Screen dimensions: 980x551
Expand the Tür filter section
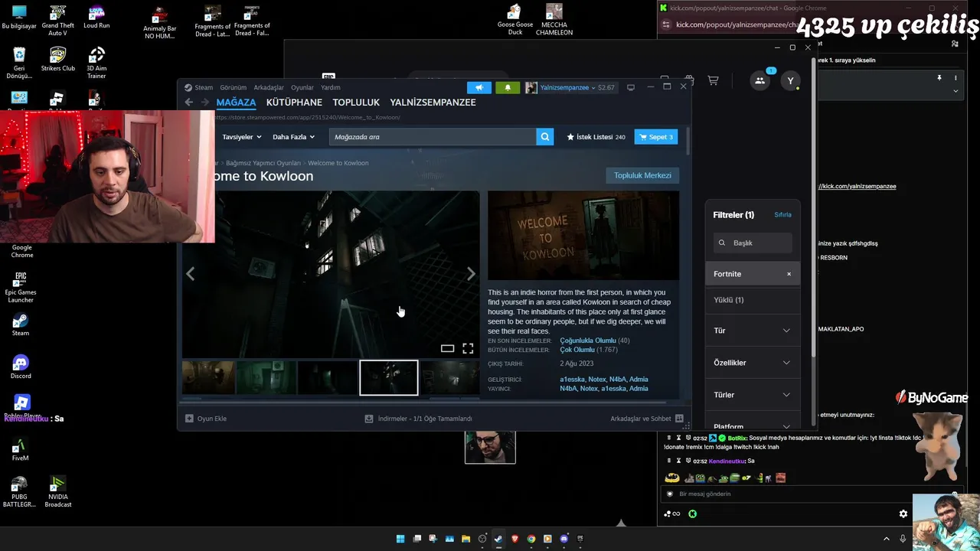click(753, 331)
